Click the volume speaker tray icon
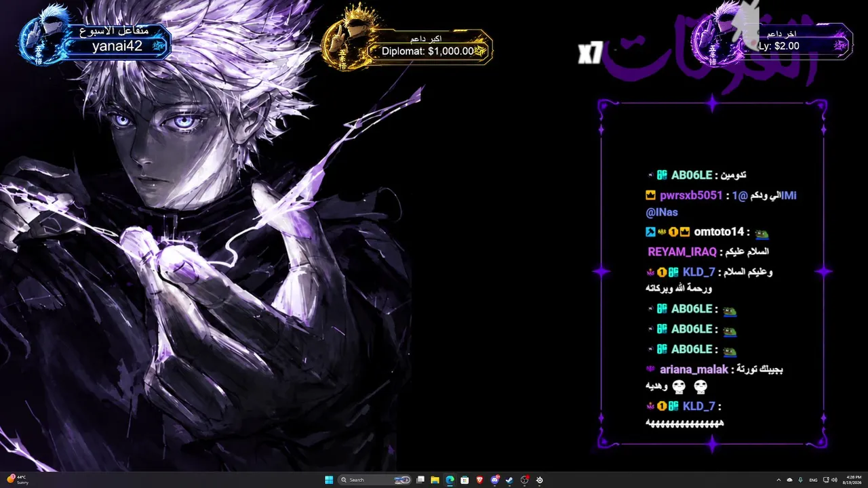Image resolution: width=868 pixels, height=488 pixels. point(834,480)
